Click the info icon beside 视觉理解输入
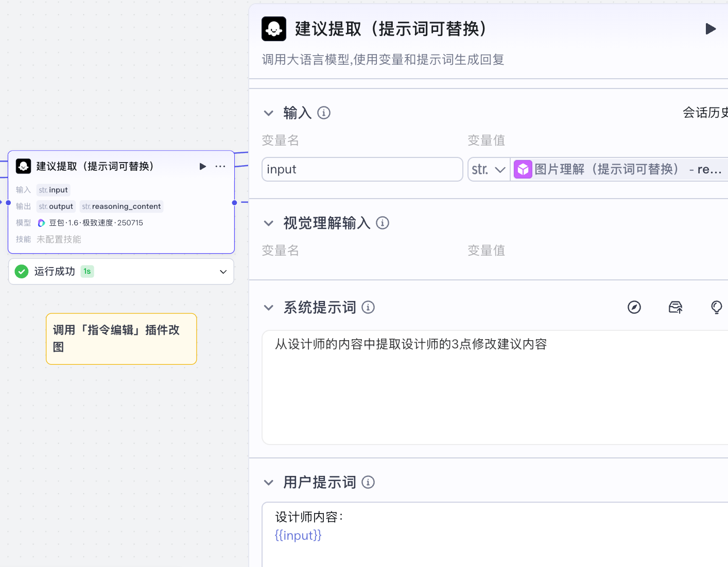 coord(383,223)
